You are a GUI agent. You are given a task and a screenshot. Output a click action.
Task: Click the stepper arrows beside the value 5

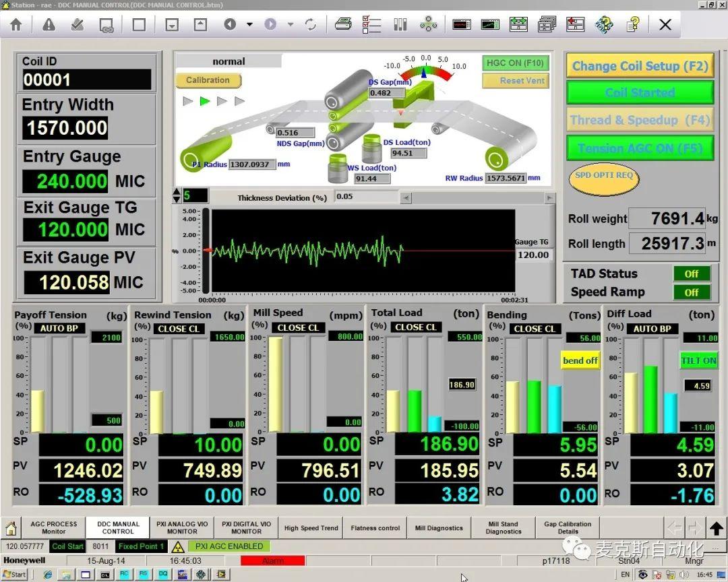[x=177, y=196]
